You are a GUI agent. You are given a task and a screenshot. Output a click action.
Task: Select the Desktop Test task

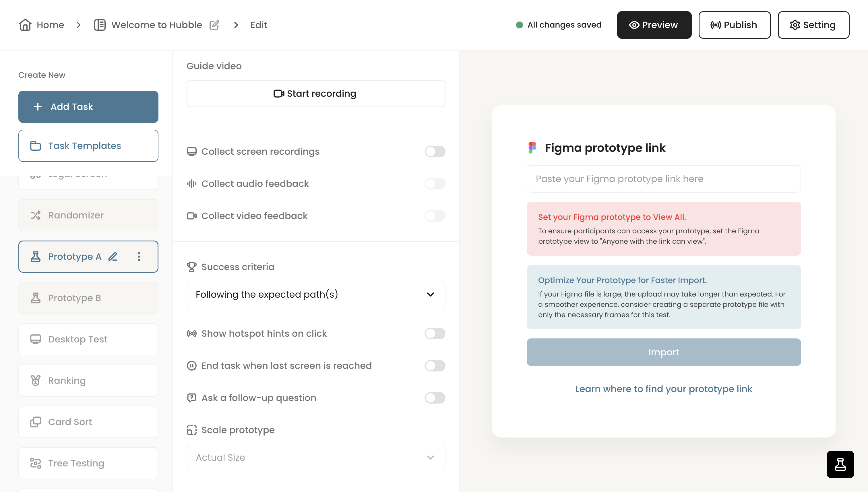pos(88,339)
